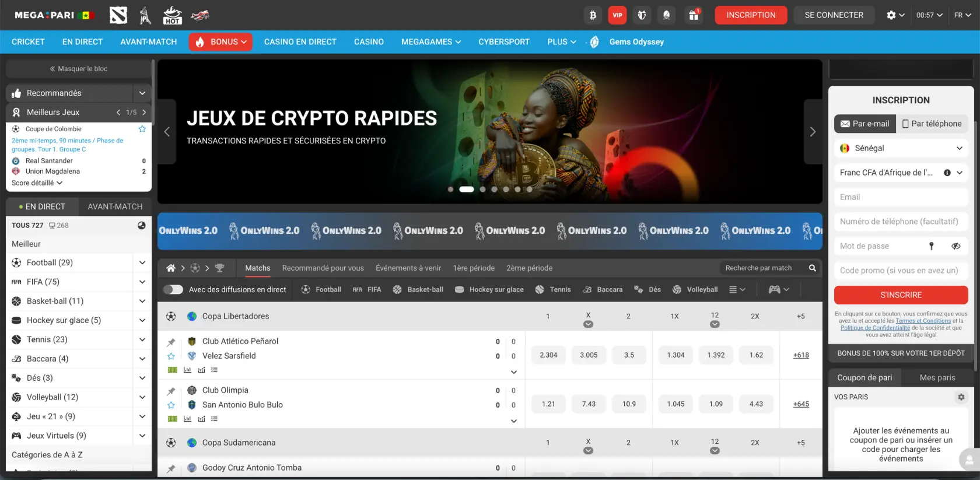The image size is (980, 480).
Task: Favorite the Velez Sarsfield match star
Action: 171,356
